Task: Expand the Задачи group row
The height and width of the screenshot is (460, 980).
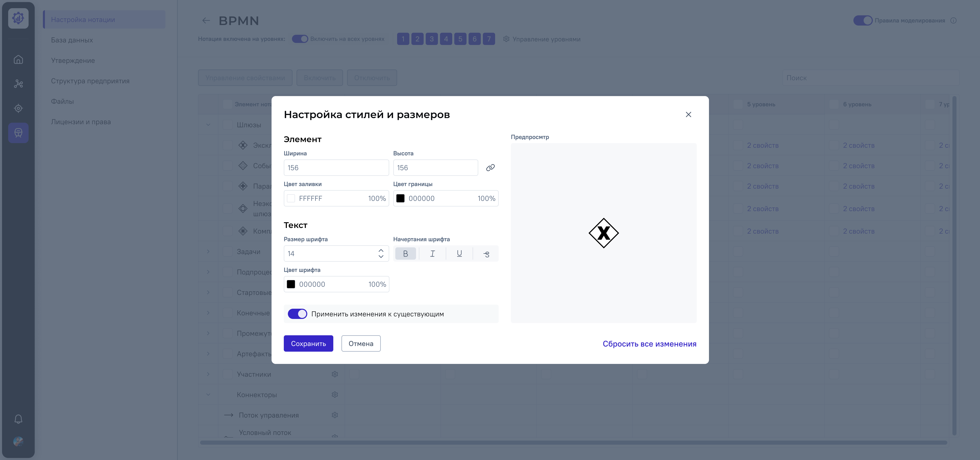Action: coord(208,251)
